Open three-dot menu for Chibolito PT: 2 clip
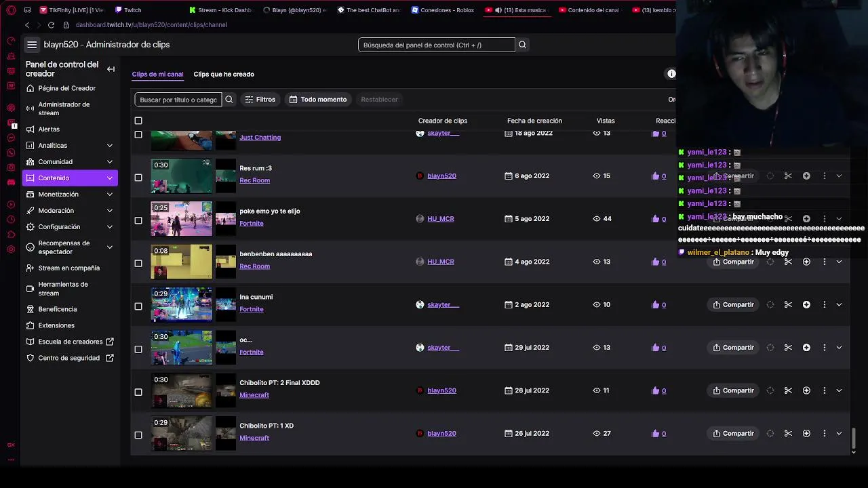The image size is (868, 488). [x=825, y=390]
